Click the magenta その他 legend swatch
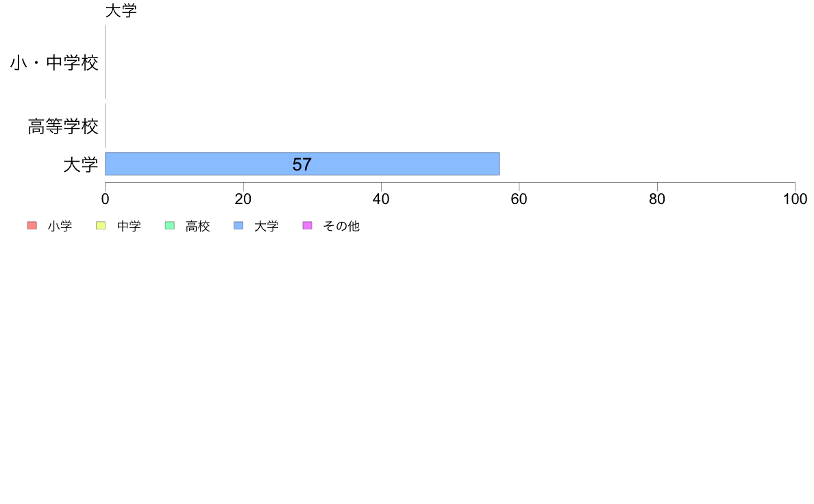814x504 pixels. [x=308, y=225]
